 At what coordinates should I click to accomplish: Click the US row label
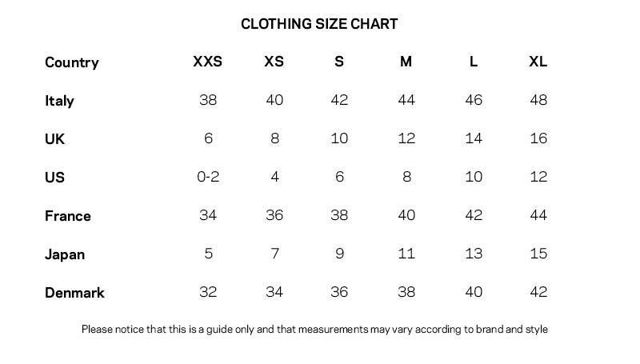pos(54,178)
